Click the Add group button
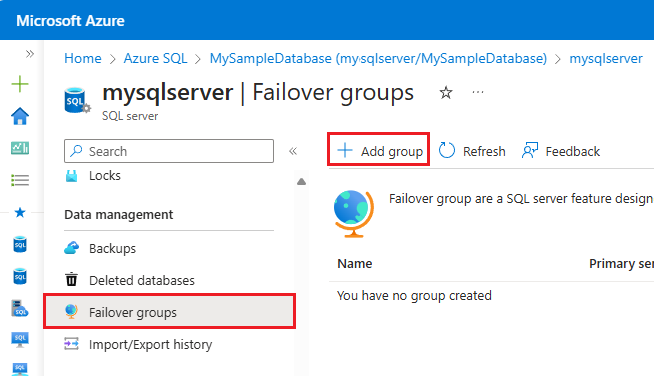 click(x=379, y=151)
